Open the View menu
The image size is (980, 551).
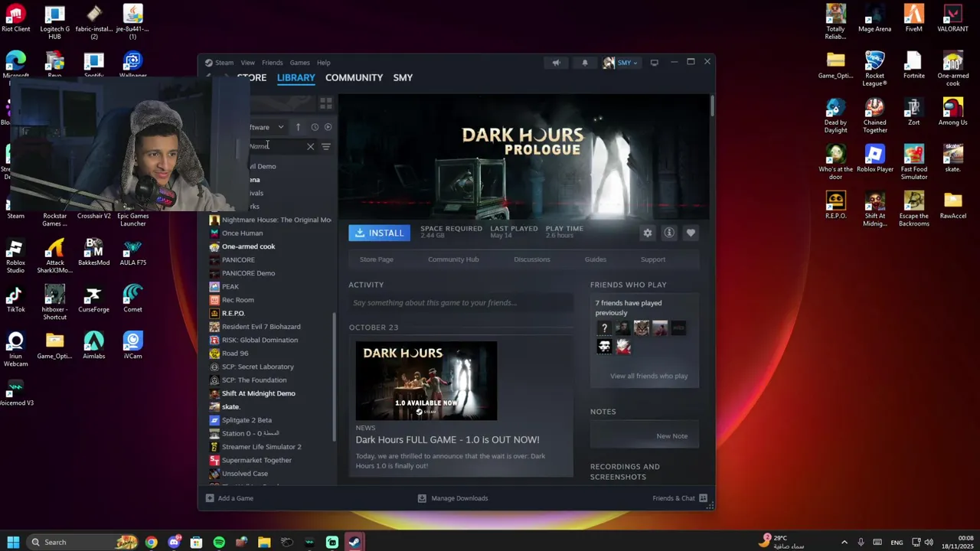248,63
